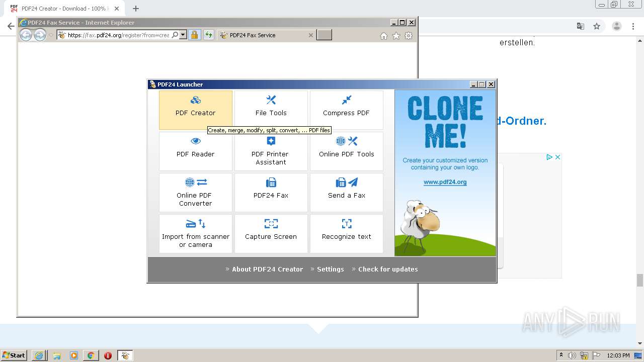Open the volume tray icon

point(572,355)
